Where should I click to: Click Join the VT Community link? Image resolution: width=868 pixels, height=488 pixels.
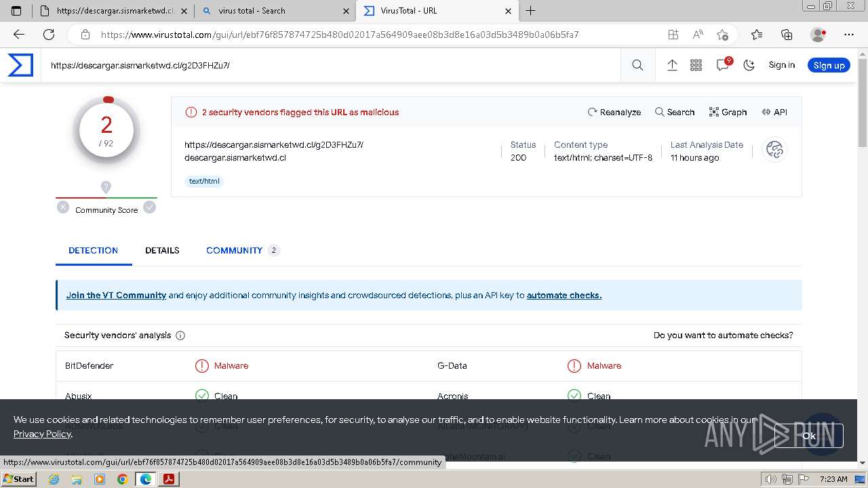(x=116, y=295)
